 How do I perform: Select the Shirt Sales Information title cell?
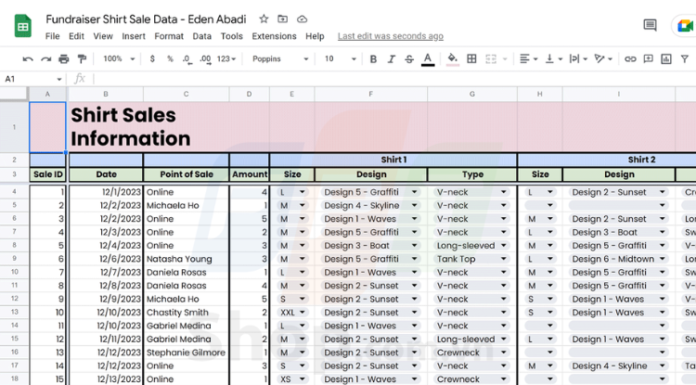[105, 127]
